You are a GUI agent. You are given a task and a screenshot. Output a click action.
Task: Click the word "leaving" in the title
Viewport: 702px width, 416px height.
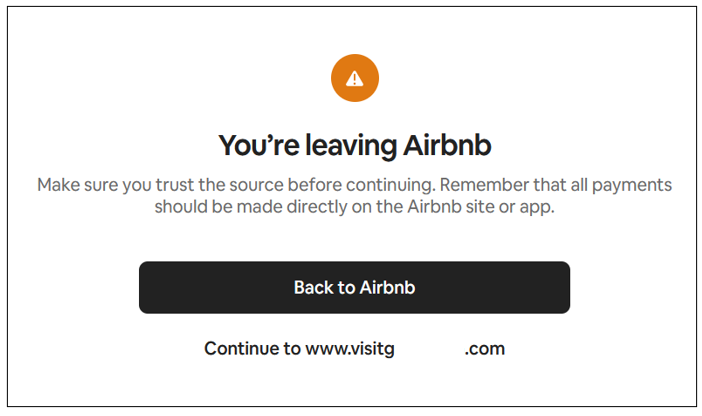[331, 146]
